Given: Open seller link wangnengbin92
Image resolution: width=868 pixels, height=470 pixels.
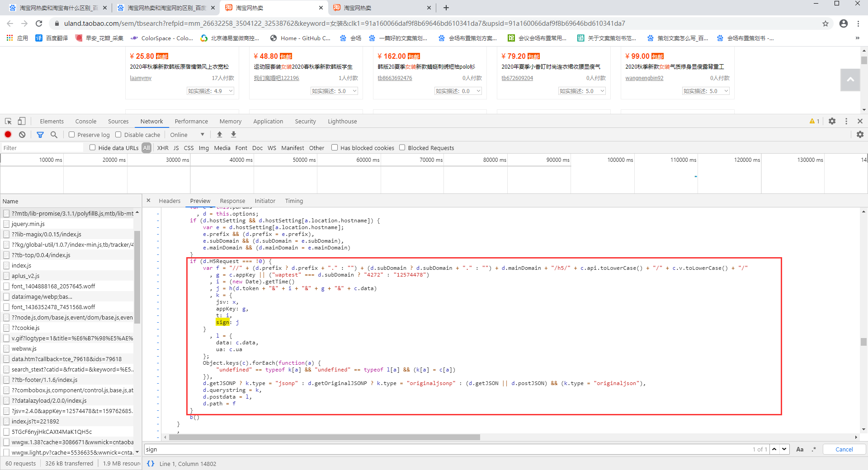Looking at the screenshot, I should click(x=644, y=78).
